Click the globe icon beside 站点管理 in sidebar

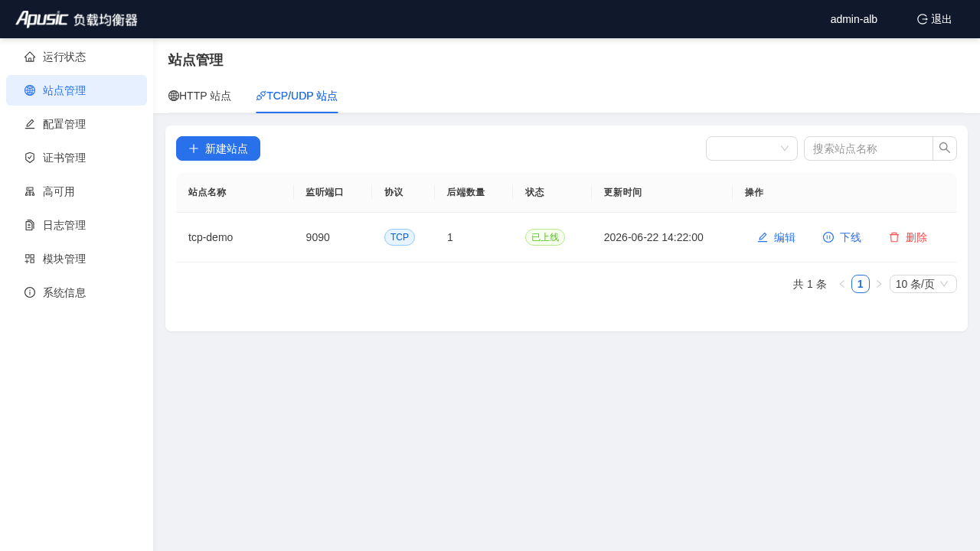(x=30, y=90)
